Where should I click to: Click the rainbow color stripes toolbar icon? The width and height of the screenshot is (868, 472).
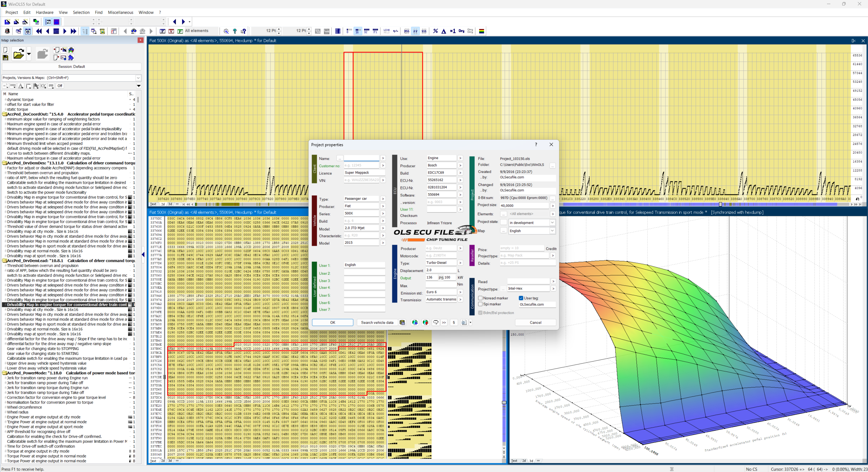[481, 31]
